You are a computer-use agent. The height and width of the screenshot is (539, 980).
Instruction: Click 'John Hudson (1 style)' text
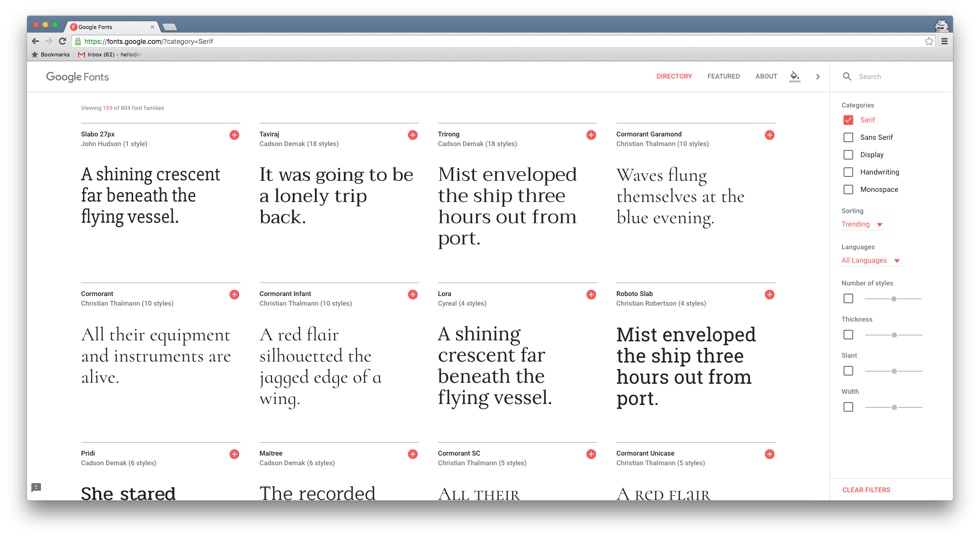point(114,144)
